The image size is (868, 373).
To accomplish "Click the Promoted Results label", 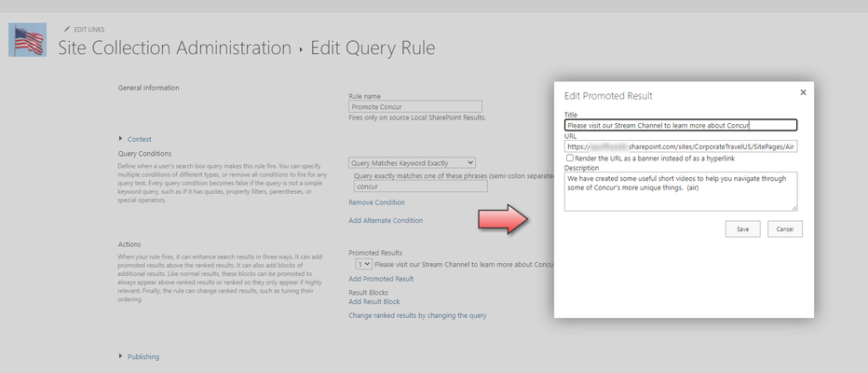I will 375,253.
